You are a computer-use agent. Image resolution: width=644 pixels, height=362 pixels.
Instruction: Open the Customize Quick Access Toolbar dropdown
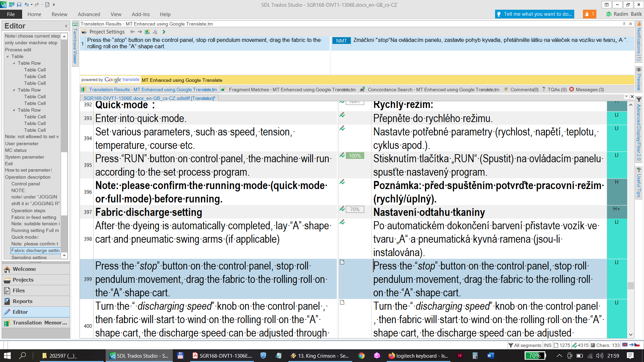pos(54,5)
